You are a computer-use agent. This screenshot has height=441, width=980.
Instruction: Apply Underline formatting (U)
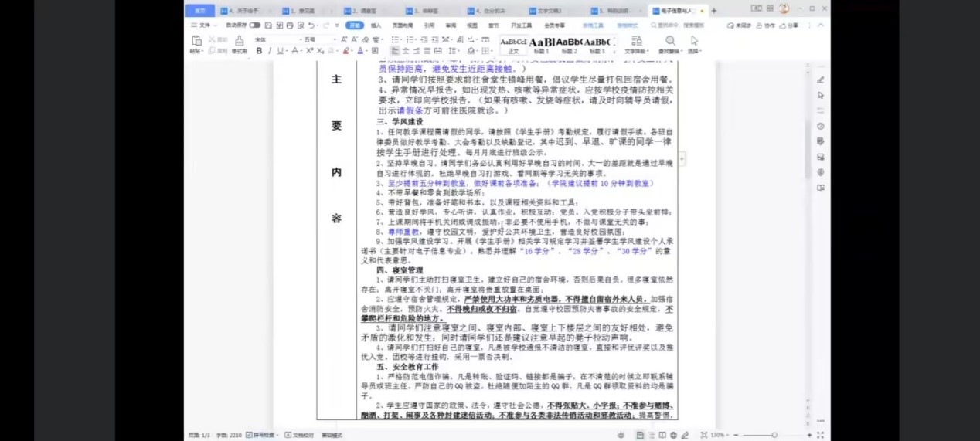281,51
